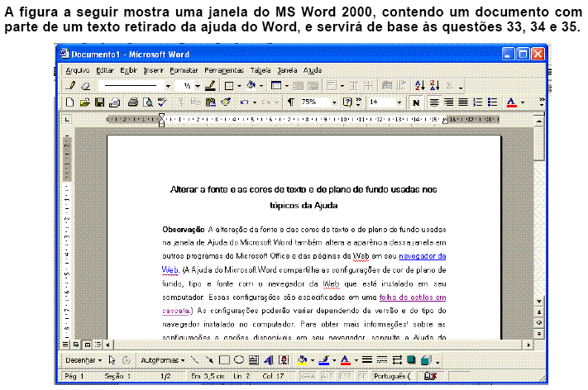Open the Arquivo menu

[78, 70]
